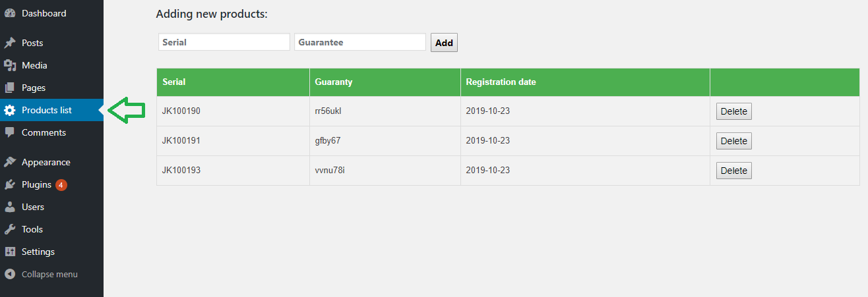The width and height of the screenshot is (868, 297).
Task: Open the Settings menu item
Action: coord(38,252)
